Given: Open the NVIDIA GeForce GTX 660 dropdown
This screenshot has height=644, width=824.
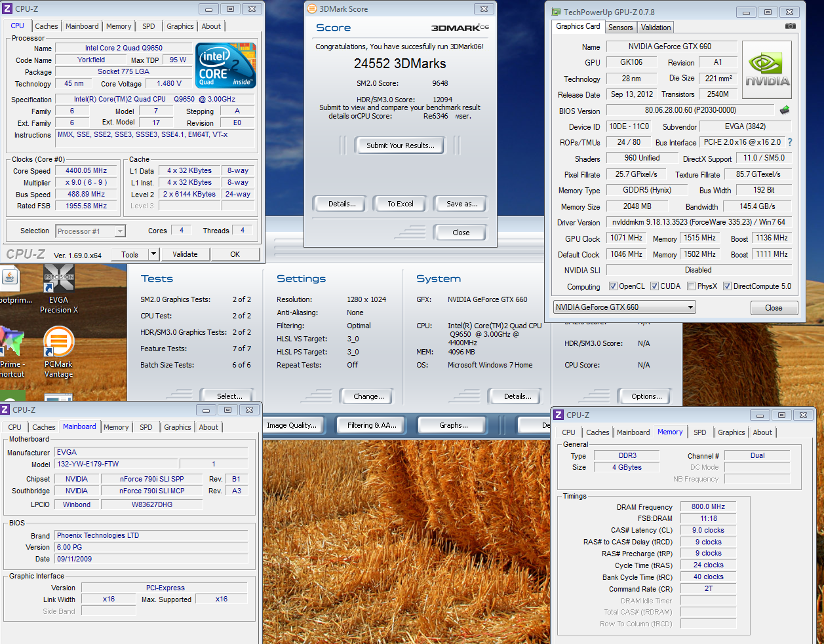Looking at the screenshot, I should click(x=624, y=307).
